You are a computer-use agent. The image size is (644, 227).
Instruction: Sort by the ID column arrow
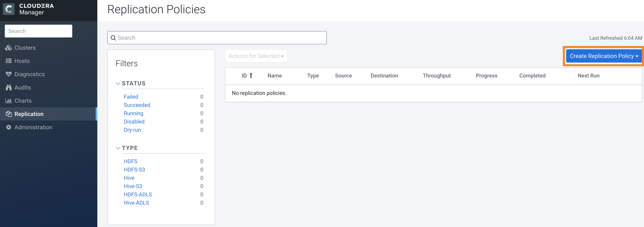click(251, 76)
